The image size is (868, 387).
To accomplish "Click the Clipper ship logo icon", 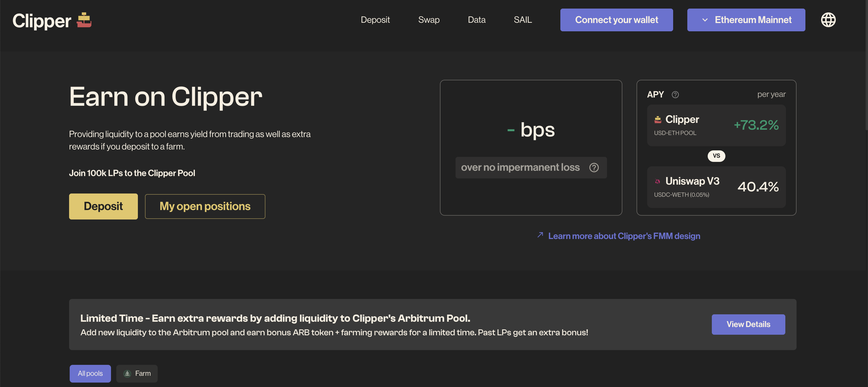I will pyautogui.click(x=84, y=20).
